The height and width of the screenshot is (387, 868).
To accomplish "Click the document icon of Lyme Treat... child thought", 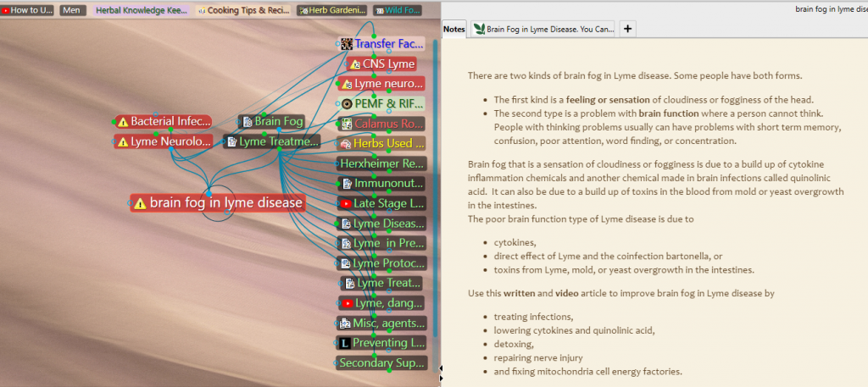I will pyautogui.click(x=350, y=283).
